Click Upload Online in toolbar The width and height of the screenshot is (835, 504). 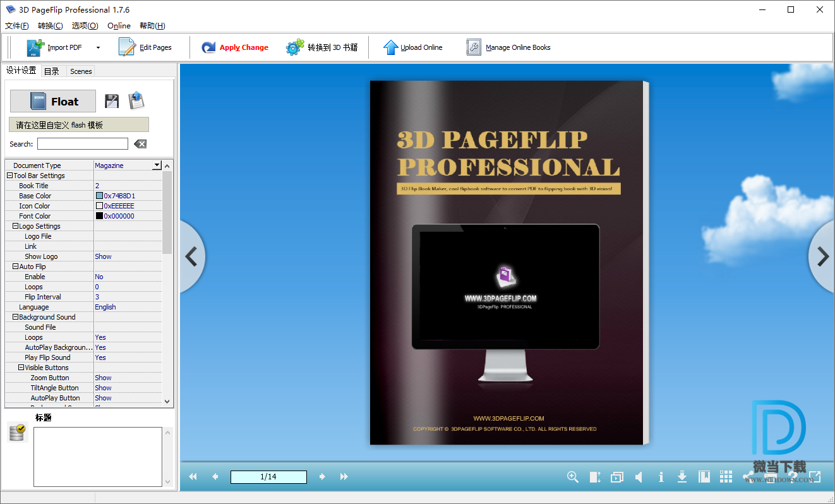pyautogui.click(x=412, y=47)
